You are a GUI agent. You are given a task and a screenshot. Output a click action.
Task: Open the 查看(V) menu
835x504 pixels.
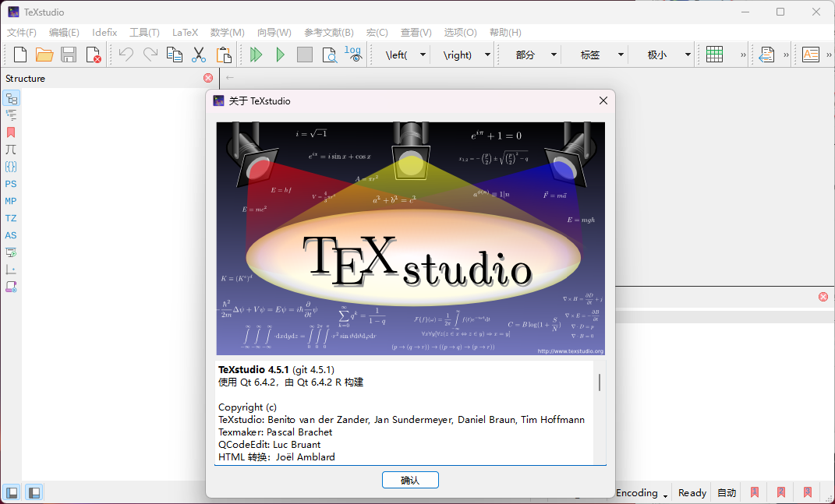click(x=416, y=33)
